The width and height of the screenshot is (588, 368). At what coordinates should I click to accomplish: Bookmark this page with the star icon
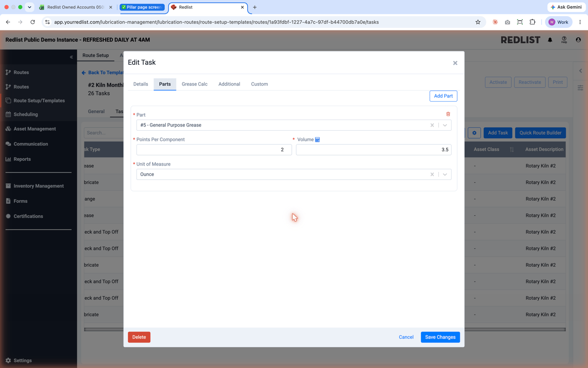[x=478, y=22]
